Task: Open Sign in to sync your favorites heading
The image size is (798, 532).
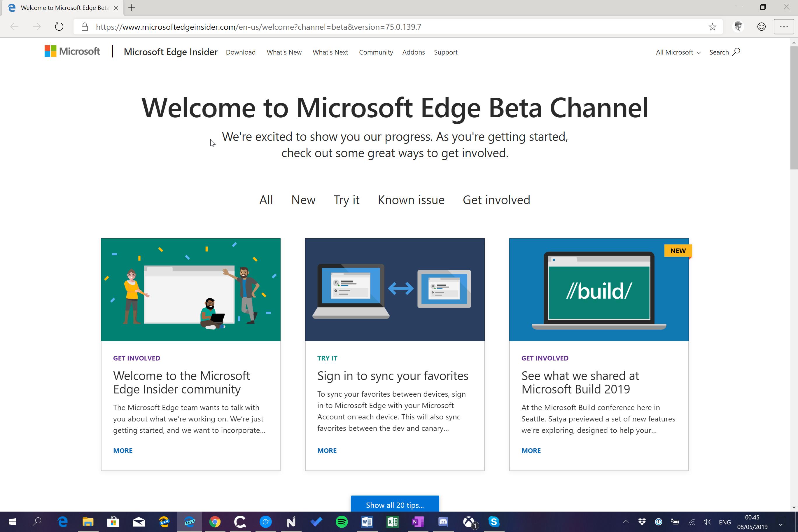Action: point(393,376)
